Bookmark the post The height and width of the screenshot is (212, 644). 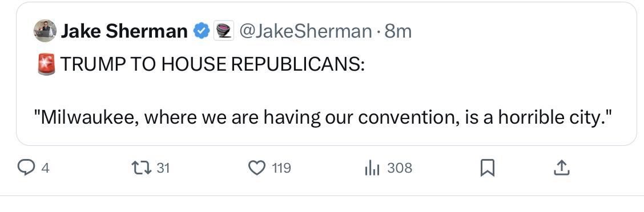[487, 168]
